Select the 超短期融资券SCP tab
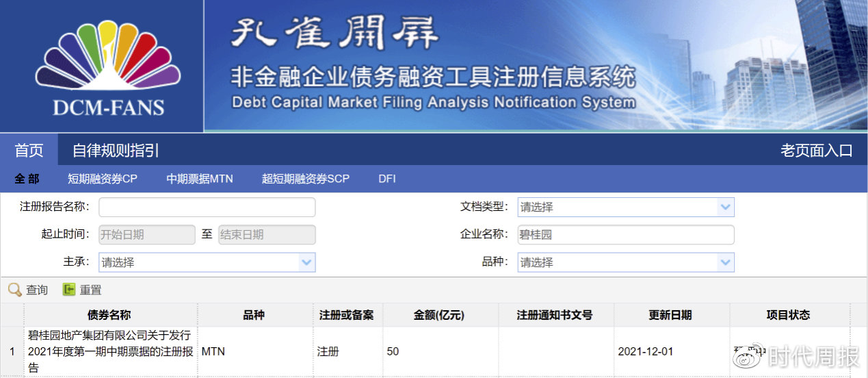The height and width of the screenshot is (378, 868). [x=305, y=179]
